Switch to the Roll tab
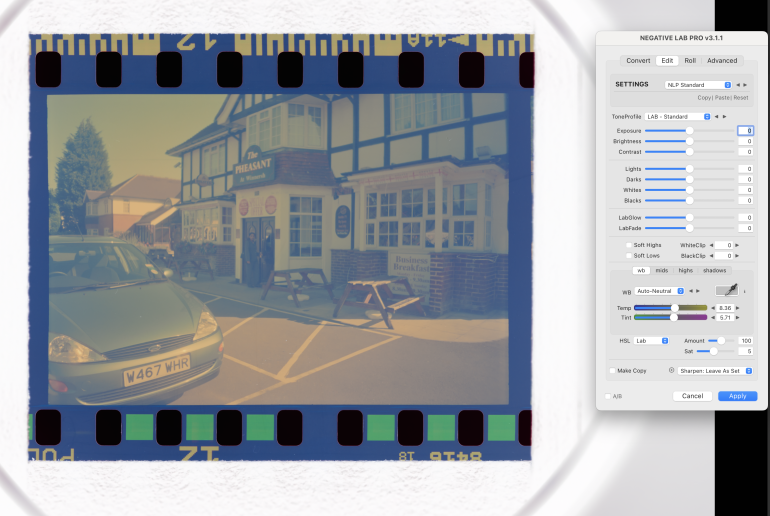 [690, 60]
